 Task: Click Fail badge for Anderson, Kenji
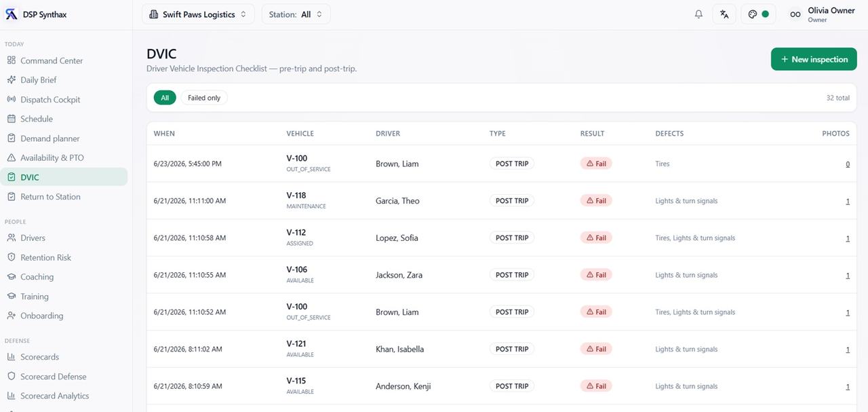click(596, 386)
